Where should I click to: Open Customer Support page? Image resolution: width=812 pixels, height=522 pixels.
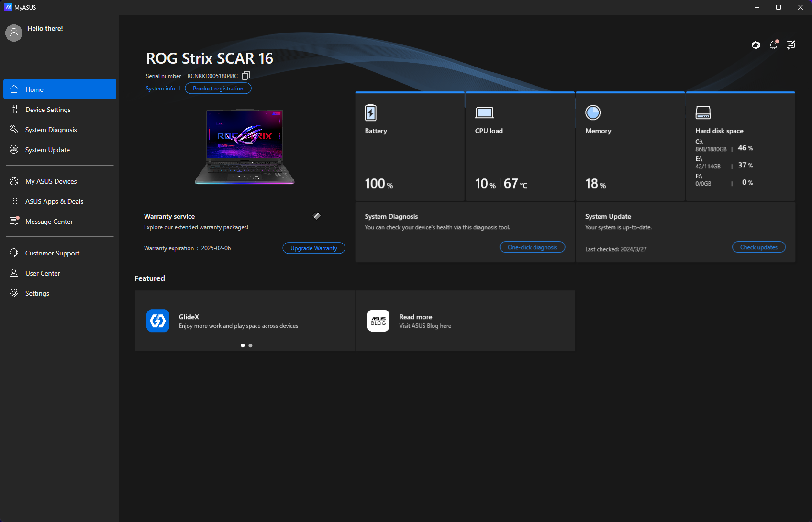(x=60, y=253)
